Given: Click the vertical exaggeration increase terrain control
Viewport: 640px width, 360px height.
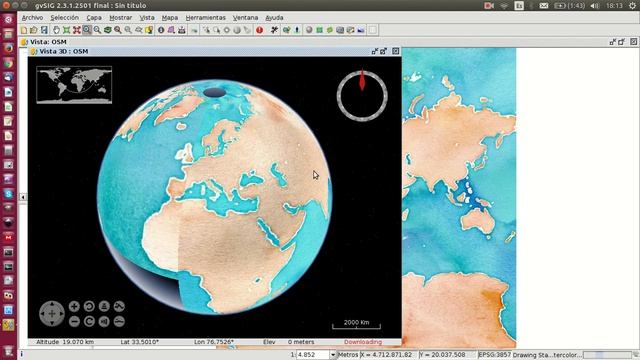Looking at the screenshot, I should tap(119, 306).
